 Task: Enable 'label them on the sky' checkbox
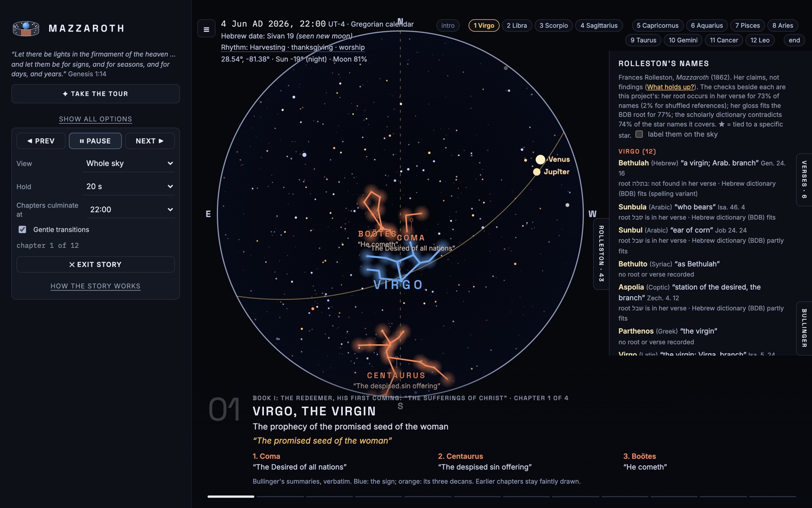639,134
